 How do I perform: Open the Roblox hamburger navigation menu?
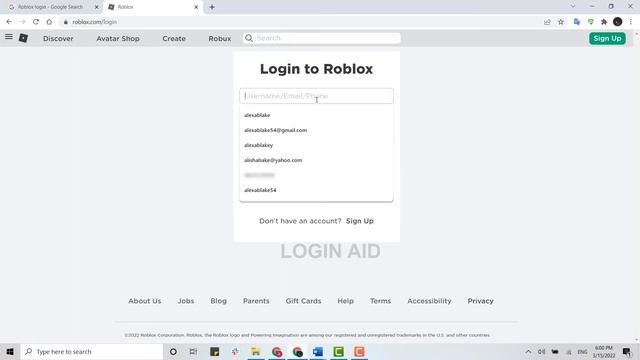tap(9, 37)
